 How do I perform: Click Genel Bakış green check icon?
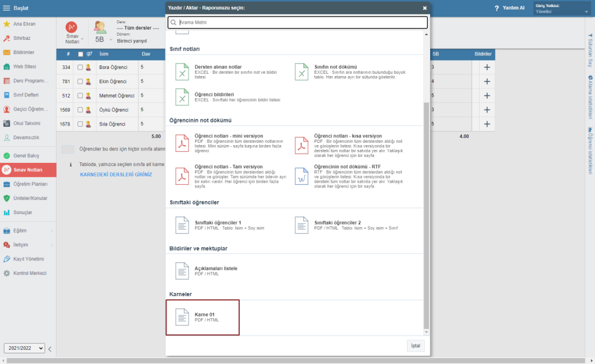[7, 155]
